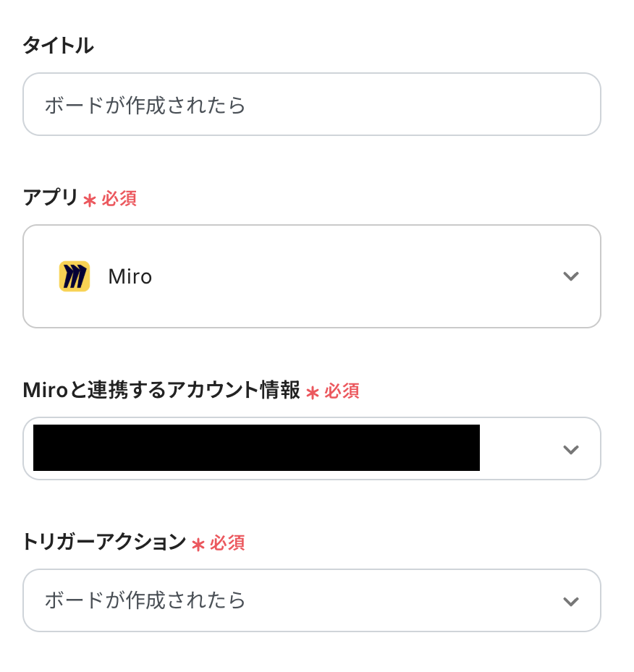This screenshot has height=672, width=634.
Task: Click the Miroと連携するアカウント情報 label
Action: (x=161, y=391)
